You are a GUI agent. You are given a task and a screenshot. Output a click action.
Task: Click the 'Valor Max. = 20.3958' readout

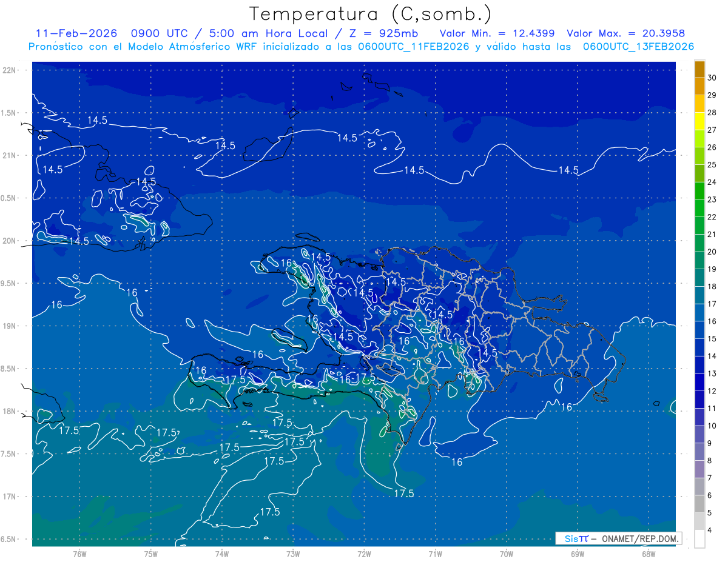[x=626, y=33]
